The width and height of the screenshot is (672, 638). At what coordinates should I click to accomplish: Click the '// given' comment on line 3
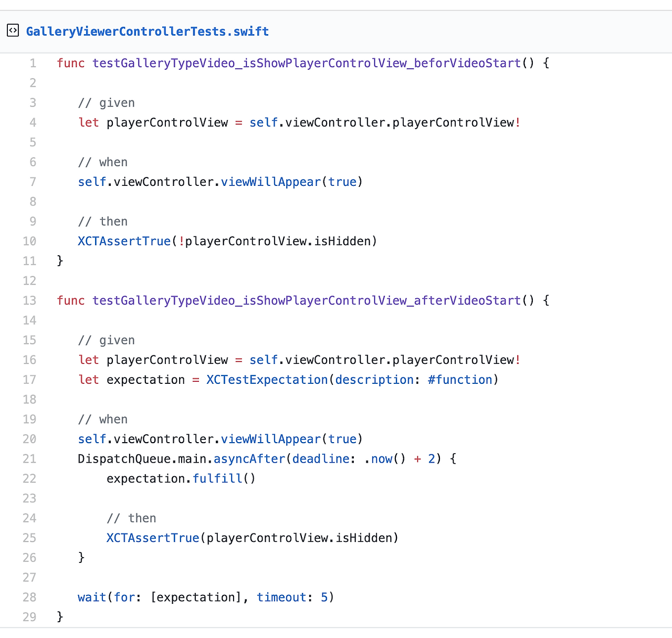(107, 103)
